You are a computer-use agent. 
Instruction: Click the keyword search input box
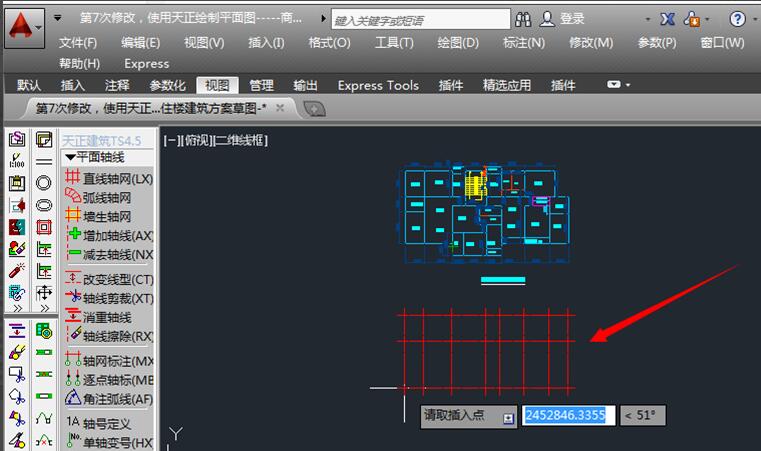(418, 19)
